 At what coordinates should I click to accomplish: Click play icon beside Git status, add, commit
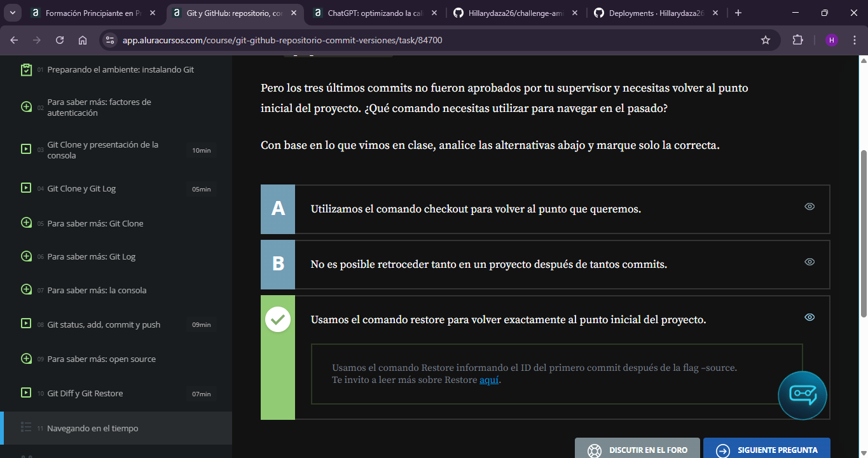26,324
